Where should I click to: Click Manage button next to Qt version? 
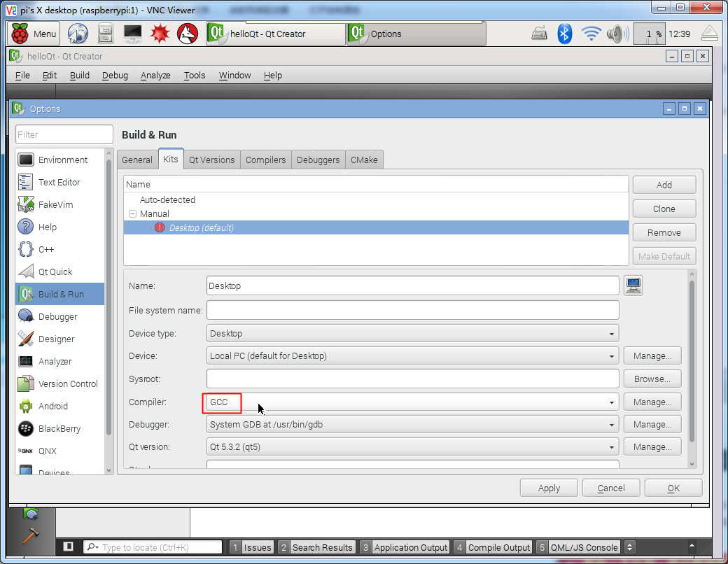point(652,446)
